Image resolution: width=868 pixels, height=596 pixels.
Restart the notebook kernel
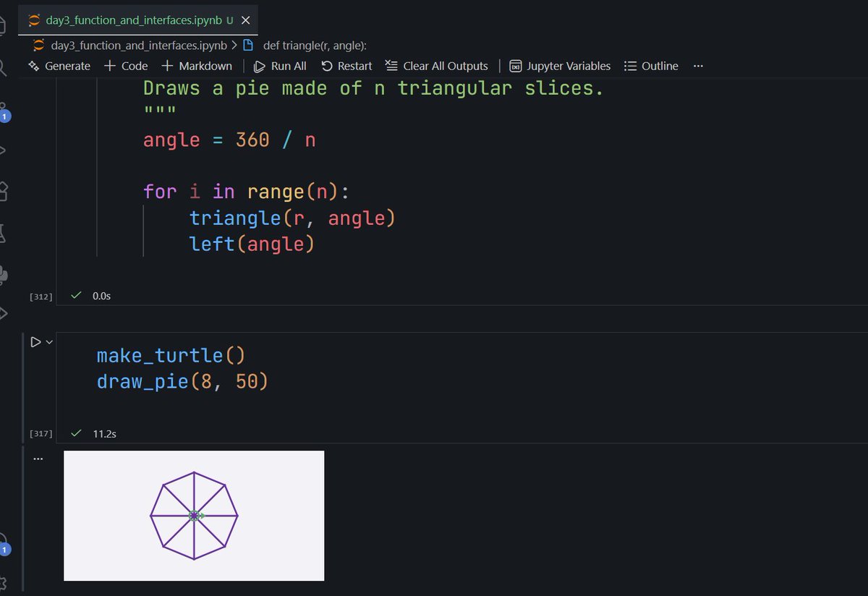click(x=346, y=66)
